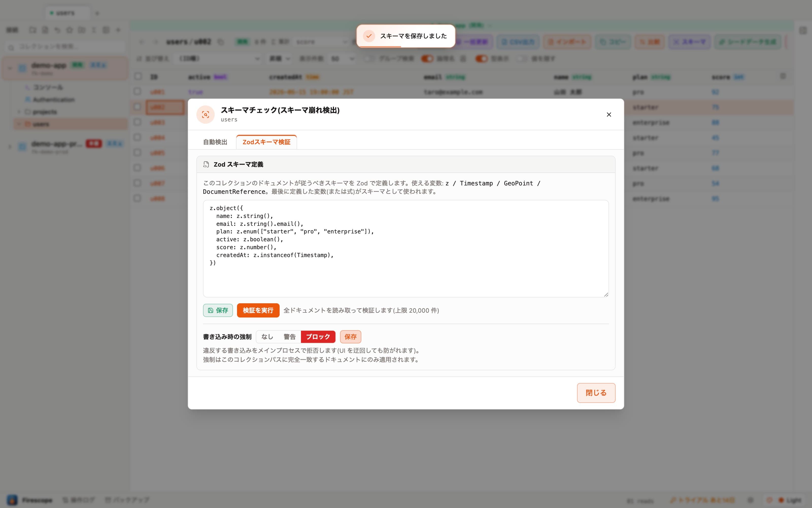This screenshot has height=508, width=812.
Task: Go back with left arrow in path bar
Action: (142, 42)
